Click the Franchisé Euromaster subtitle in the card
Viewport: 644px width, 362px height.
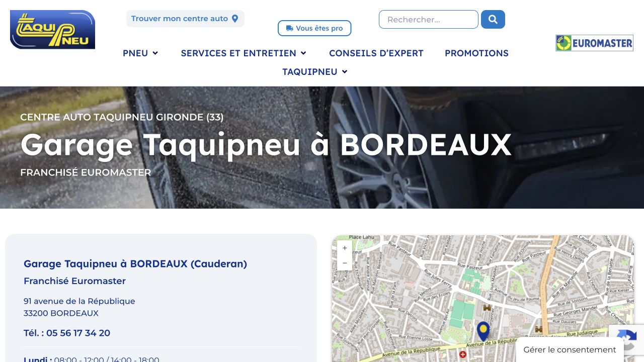[74, 281]
